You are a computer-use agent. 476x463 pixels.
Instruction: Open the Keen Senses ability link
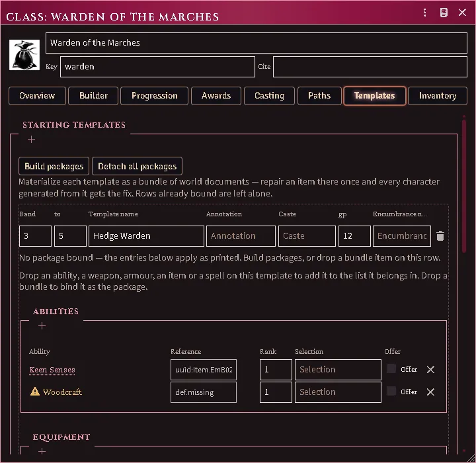(52, 370)
